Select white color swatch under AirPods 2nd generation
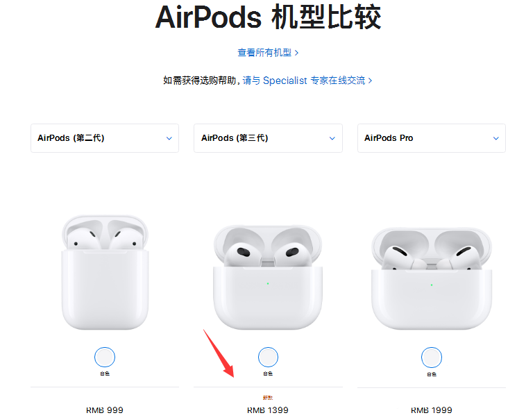Screen dimensions: 517x420 tap(105, 357)
